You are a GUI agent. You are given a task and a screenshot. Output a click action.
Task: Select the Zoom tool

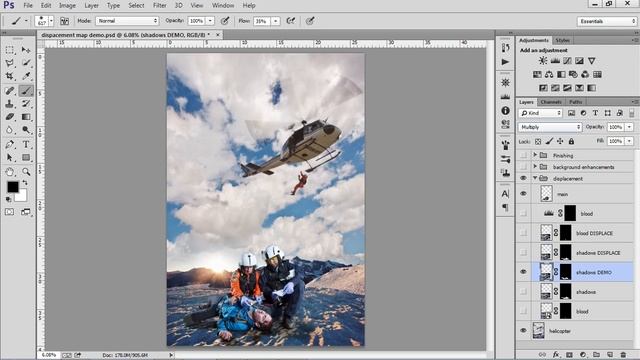point(26,172)
